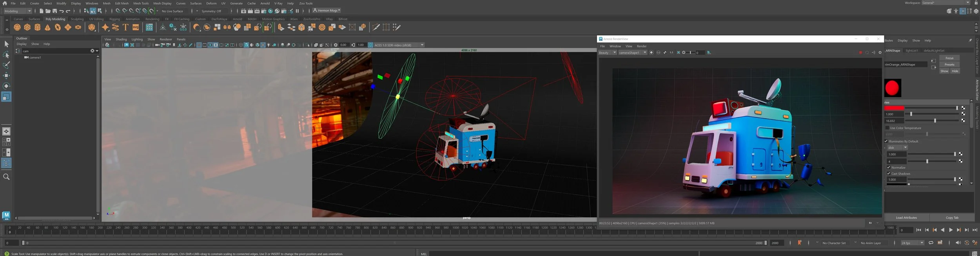Click the Copy Tab button
The image size is (980, 256).
coord(952,218)
